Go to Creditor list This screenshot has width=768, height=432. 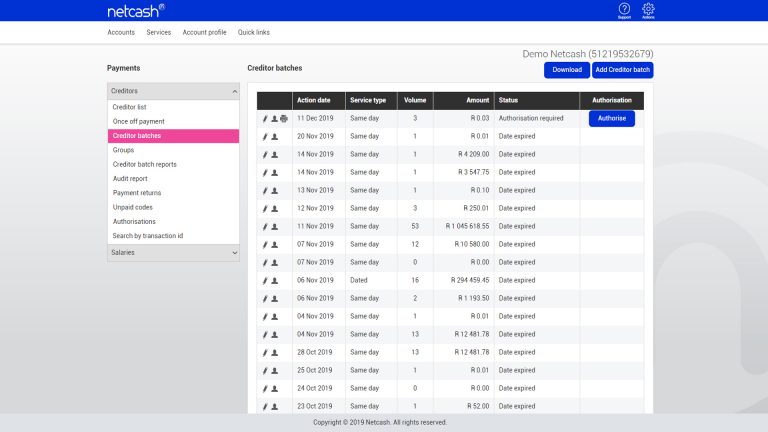[129, 107]
